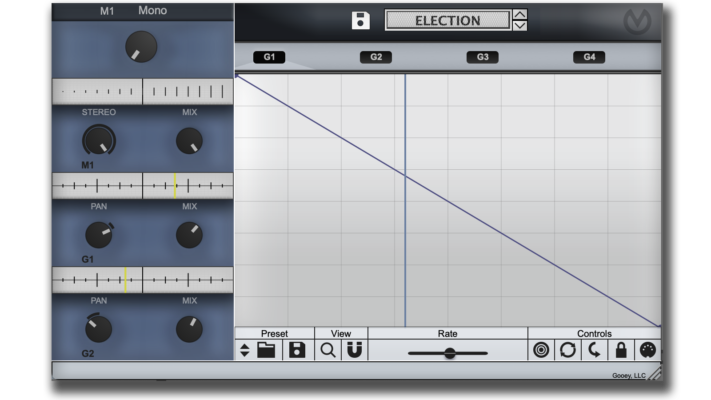
Task: Click the Rate slider handle
Action: click(449, 353)
